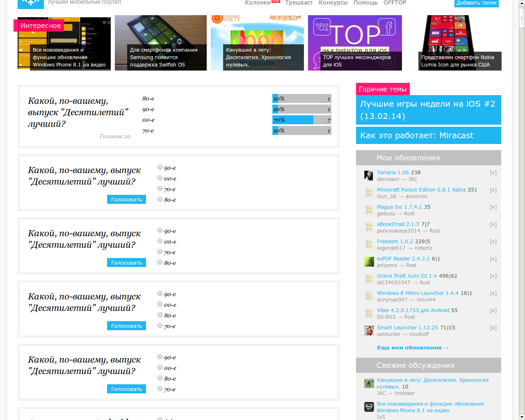Open the Канувшие в лету Десятилетия thumbnail

257,43
